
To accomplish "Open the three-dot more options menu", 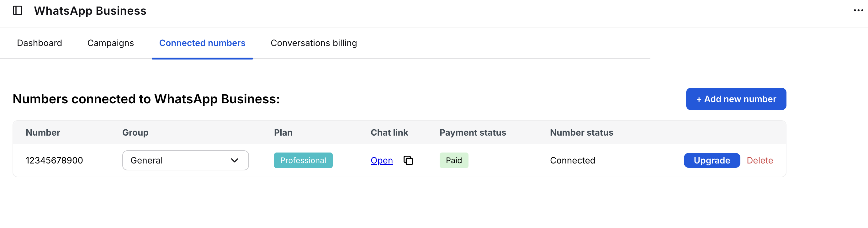I will click(x=858, y=11).
